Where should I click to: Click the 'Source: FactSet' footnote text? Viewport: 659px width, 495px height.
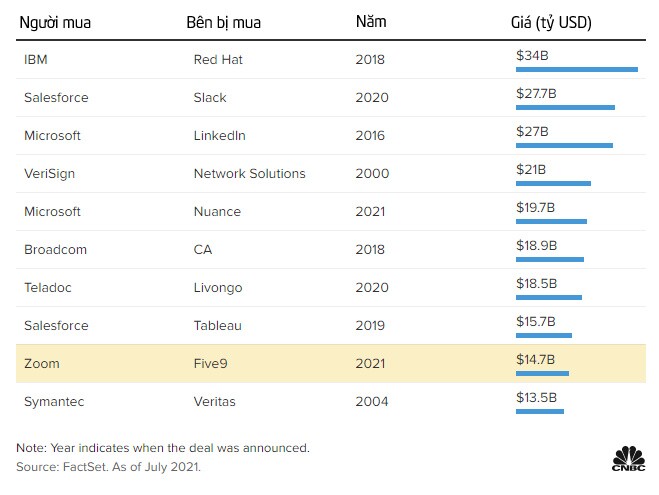point(108,467)
